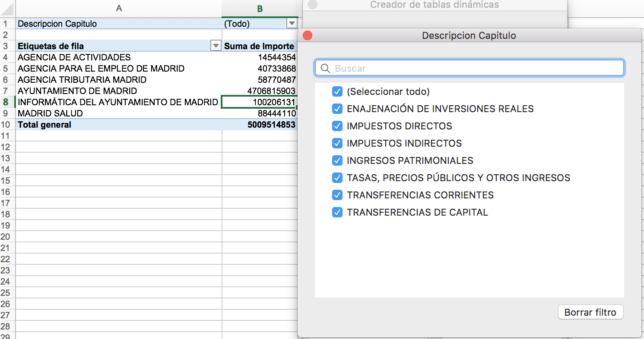
Task: Select column B header
Action: click(x=260, y=8)
